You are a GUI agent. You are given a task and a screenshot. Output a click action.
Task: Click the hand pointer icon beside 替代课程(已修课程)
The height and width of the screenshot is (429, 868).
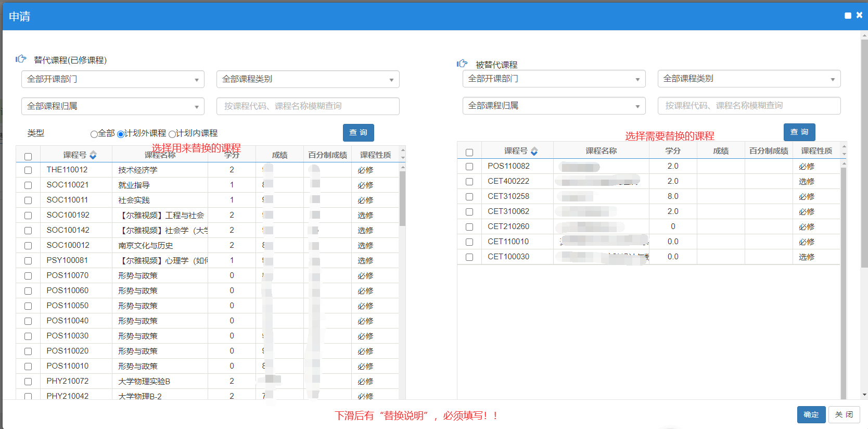coord(21,59)
